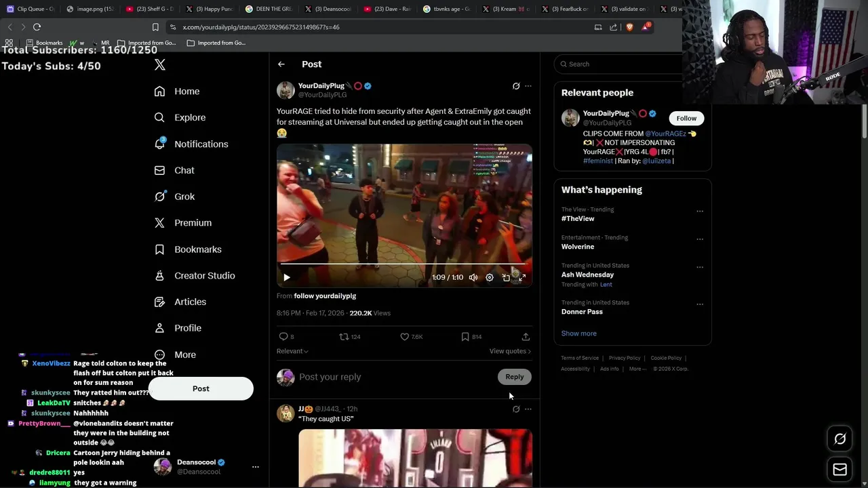Open the browser share icon in the address bar

[614, 27]
